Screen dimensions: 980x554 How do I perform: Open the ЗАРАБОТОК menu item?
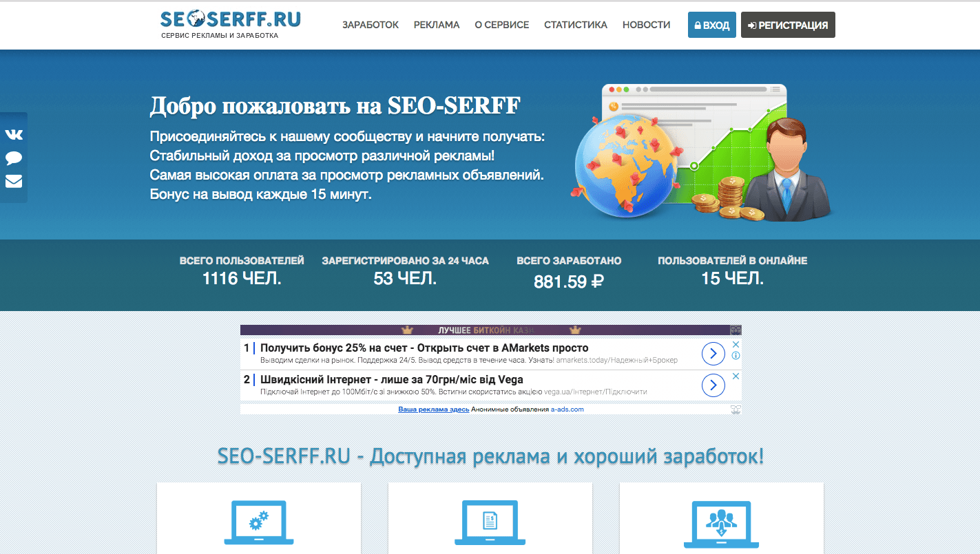pyautogui.click(x=369, y=24)
